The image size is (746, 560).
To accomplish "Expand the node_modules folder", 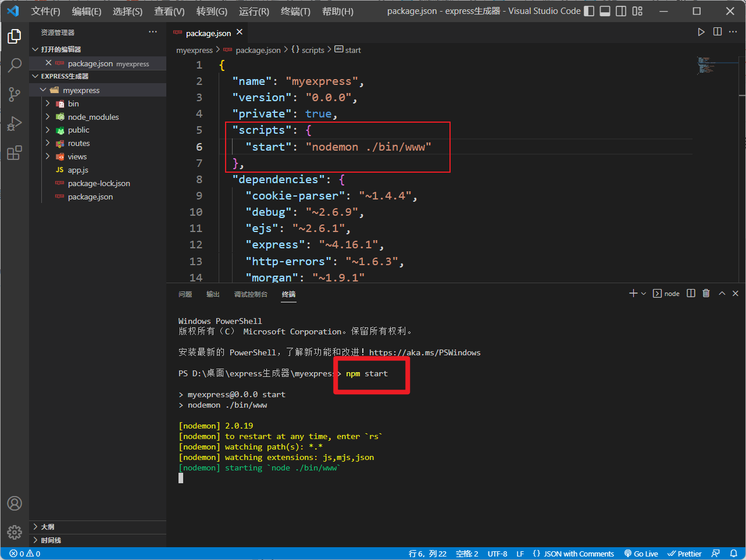I will 98,117.
